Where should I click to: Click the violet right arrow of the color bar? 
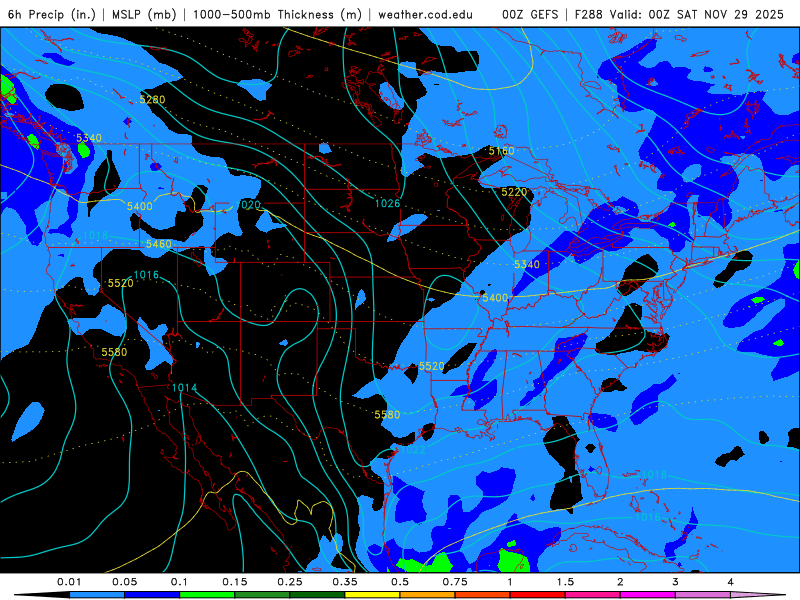click(758, 595)
